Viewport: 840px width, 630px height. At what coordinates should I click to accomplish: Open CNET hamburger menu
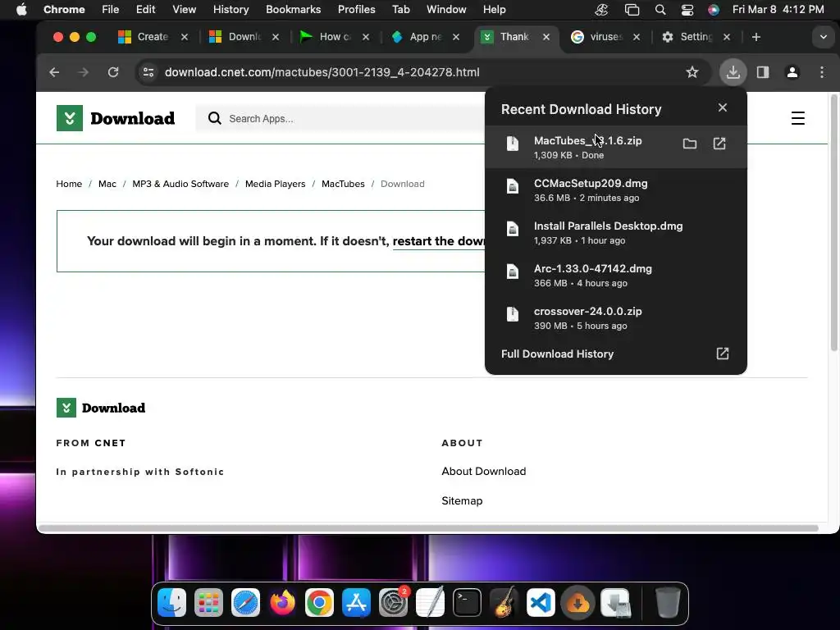tap(797, 118)
